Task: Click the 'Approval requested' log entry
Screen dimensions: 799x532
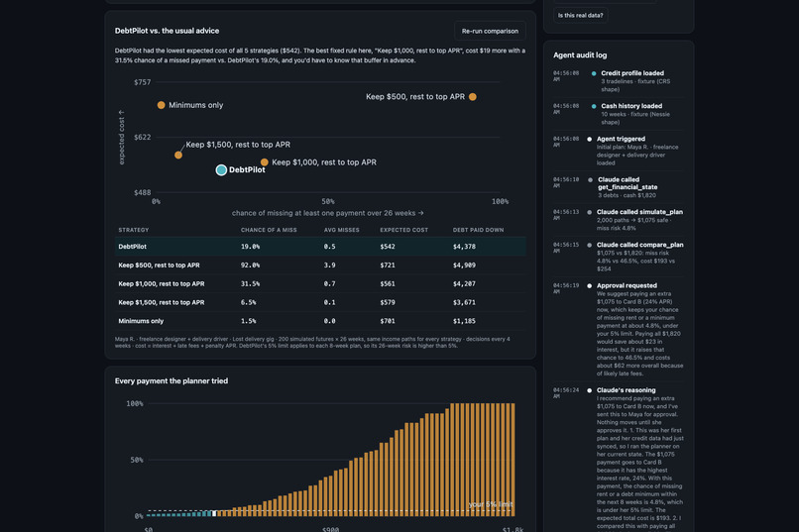Action: tap(619, 329)
